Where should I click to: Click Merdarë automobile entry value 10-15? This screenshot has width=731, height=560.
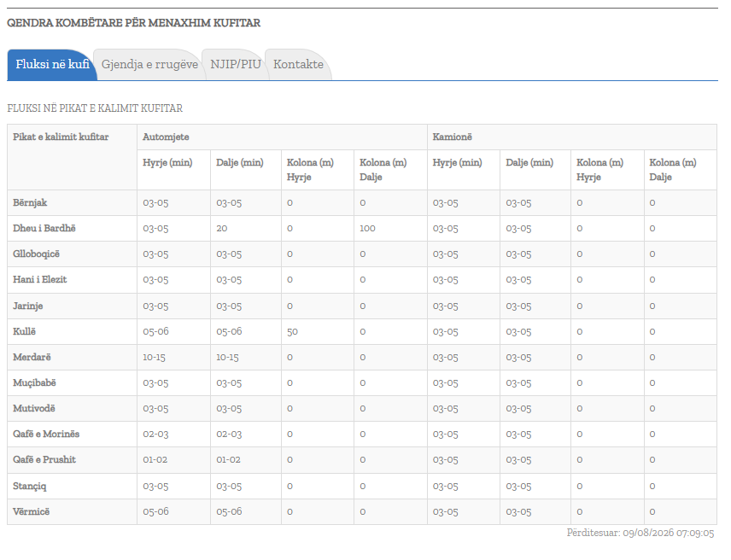(155, 358)
